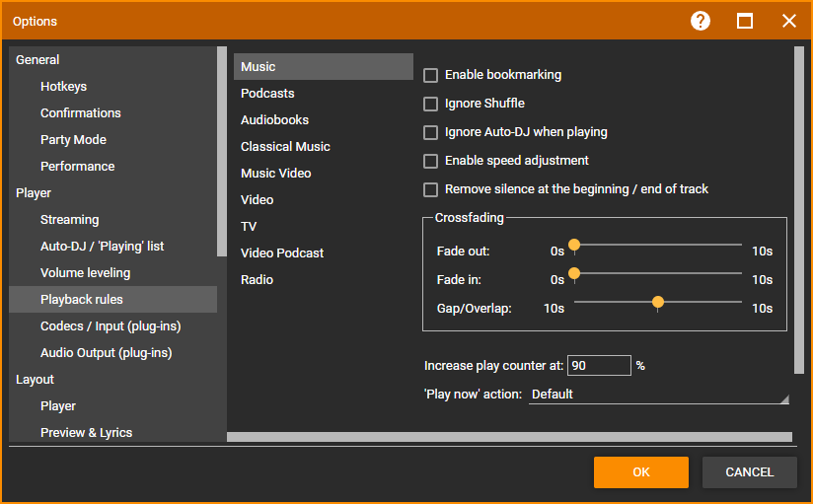The height and width of the screenshot is (504, 813).
Task: Click the Gap/Overlap slider handle
Action: [657, 302]
